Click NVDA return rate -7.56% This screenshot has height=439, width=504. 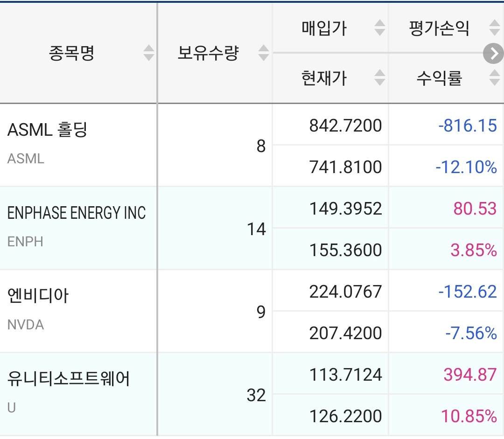pos(471,333)
